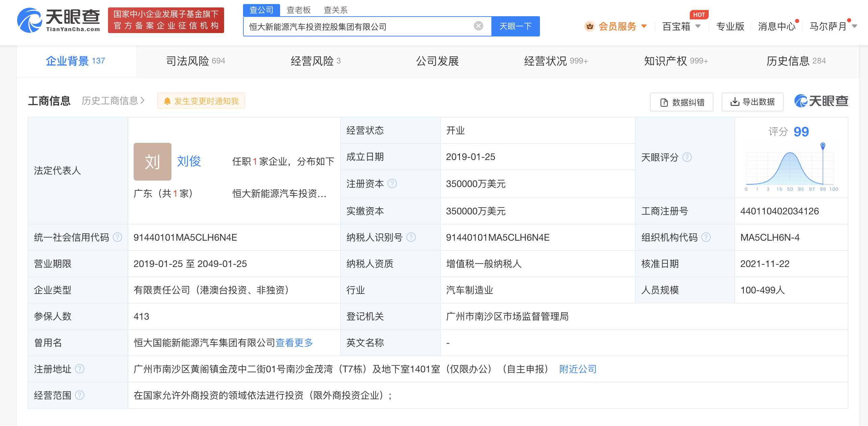Click the credit code 91440101MA5CLH6N4E under 统一社会信用代码
868x426 pixels.
click(x=185, y=237)
